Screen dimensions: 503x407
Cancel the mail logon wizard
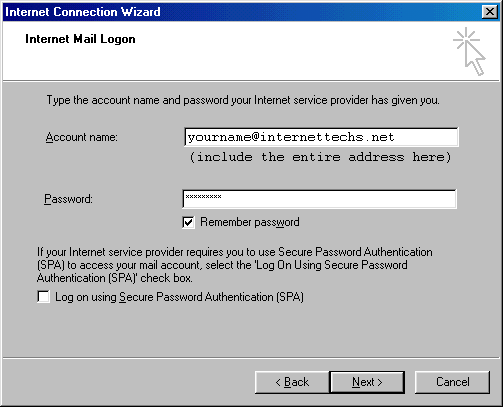tap(452, 382)
